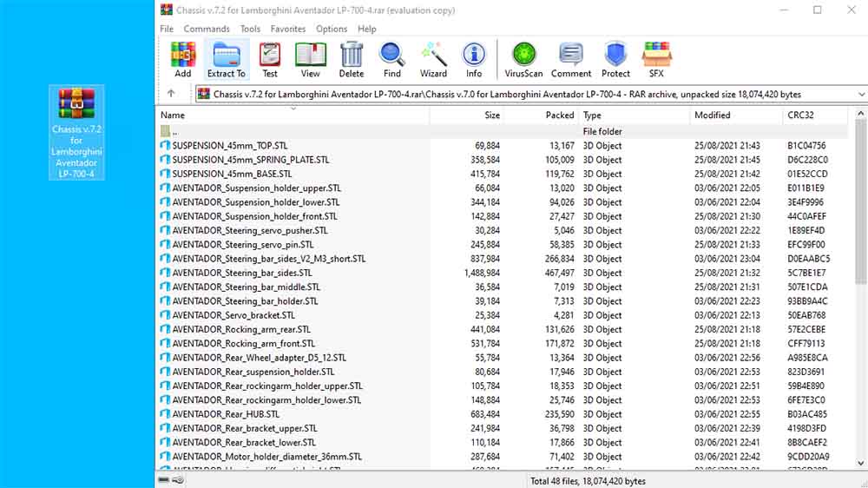Select AVENTADOR_Steering_bar_sides.STL
Viewport: 868px width, 488px height.
(242, 273)
